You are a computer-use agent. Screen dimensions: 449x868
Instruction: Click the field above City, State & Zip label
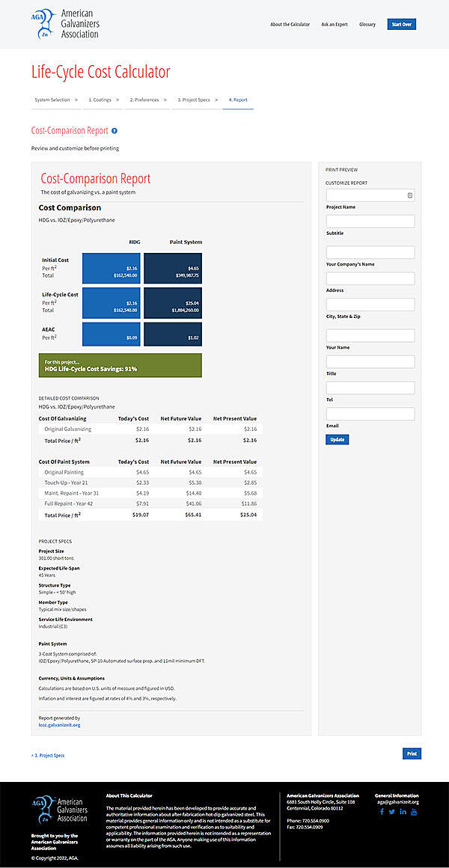(370, 305)
